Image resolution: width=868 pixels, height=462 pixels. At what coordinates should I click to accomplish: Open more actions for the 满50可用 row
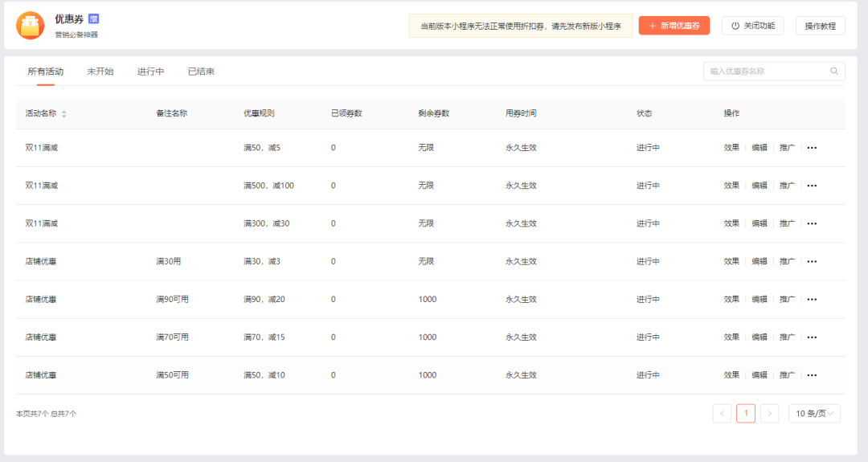click(x=812, y=375)
